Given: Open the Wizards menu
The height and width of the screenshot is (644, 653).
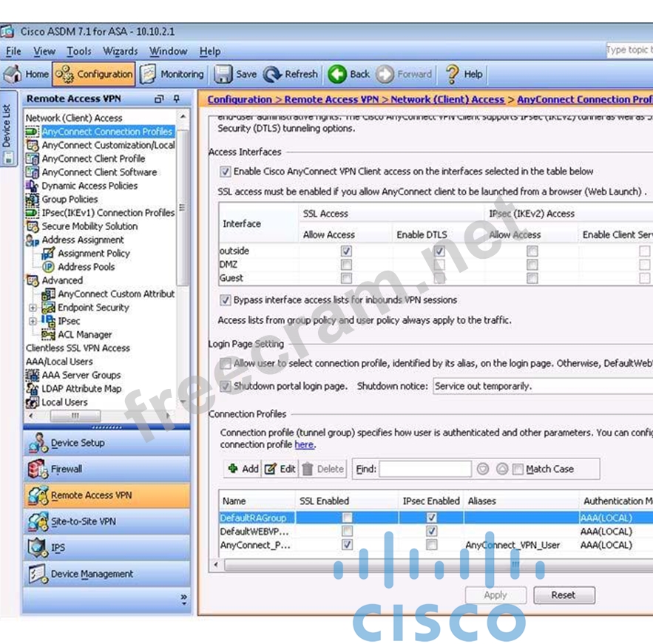Looking at the screenshot, I should (120, 51).
